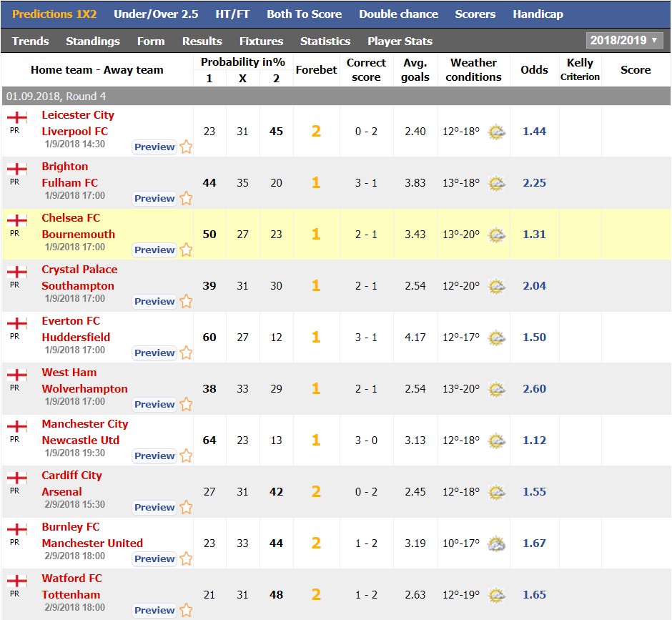The width and height of the screenshot is (672, 620).
Task: Click weather icon in Watford FC row
Action: (x=497, y=595)
